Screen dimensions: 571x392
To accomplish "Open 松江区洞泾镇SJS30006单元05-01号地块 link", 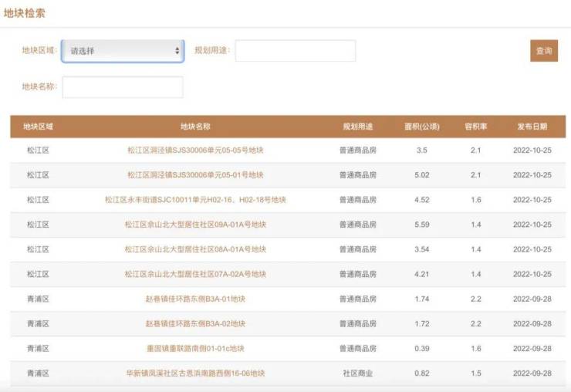I will click(x=195, y=175).
